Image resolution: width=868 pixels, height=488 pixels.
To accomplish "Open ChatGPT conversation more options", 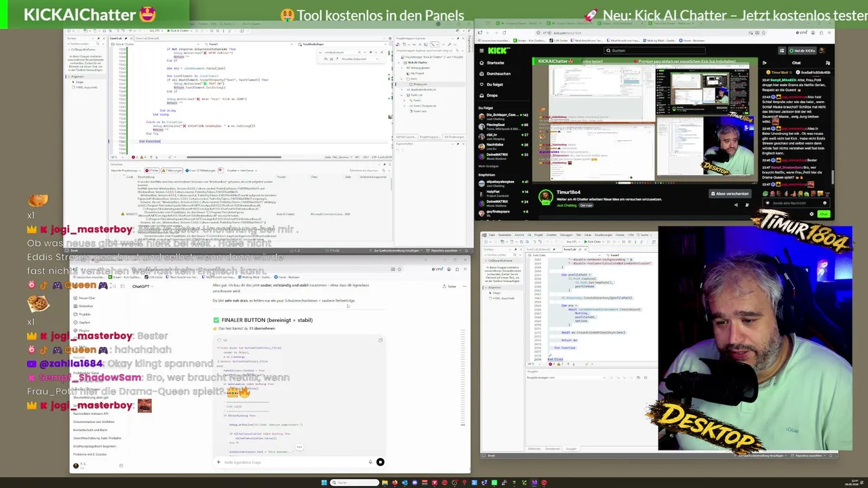I will coord(464,287).
